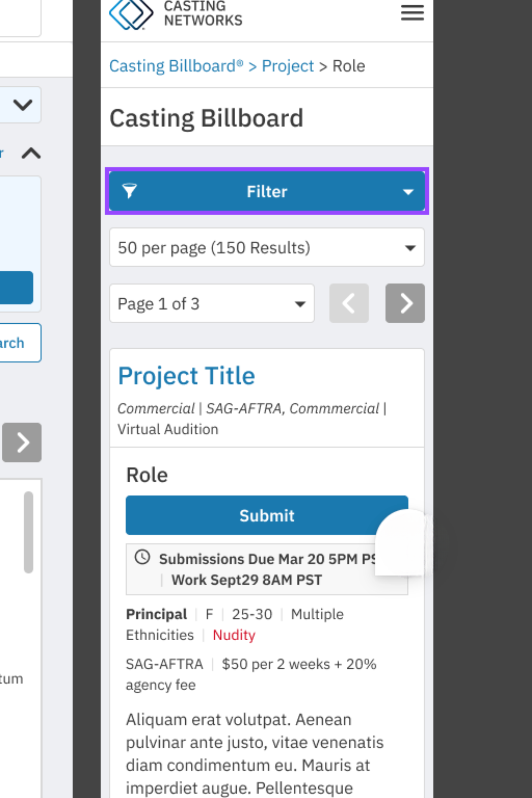Click the Casting Networks logo
Viewport: 532px width, 798px height.
[176, 14]
